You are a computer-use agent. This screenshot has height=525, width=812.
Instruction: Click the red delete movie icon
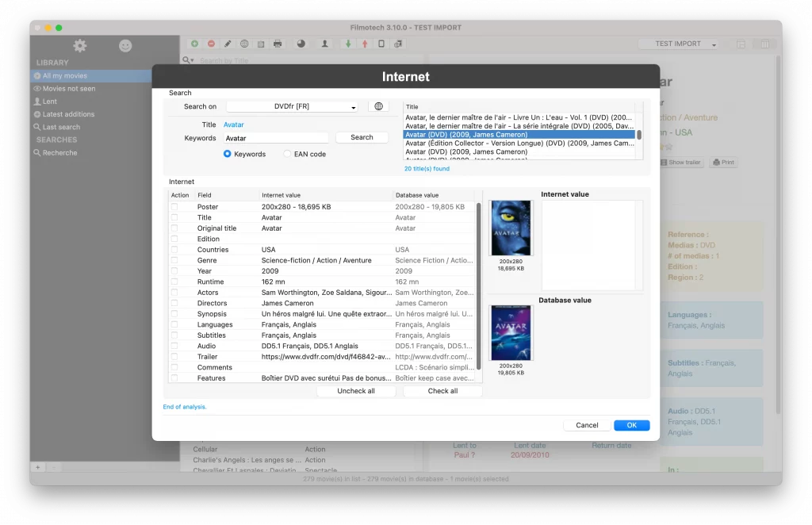pyautogui.click(x=211, y=44)
